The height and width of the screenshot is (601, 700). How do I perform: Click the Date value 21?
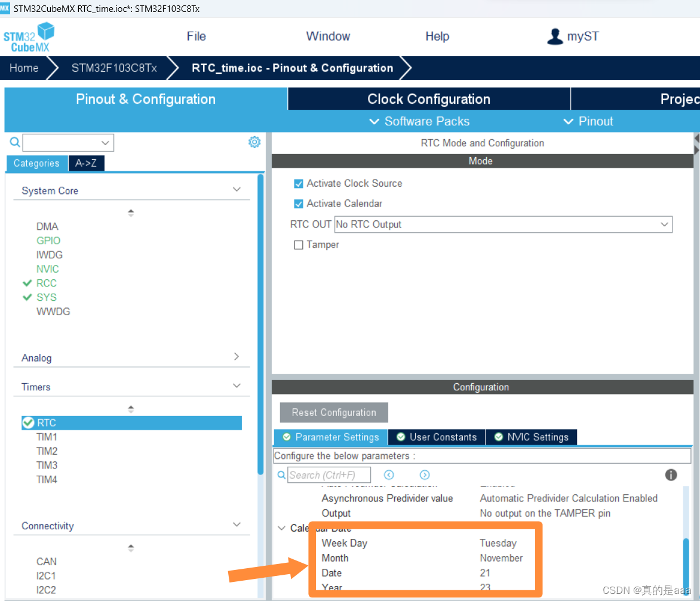coord(485,573)
